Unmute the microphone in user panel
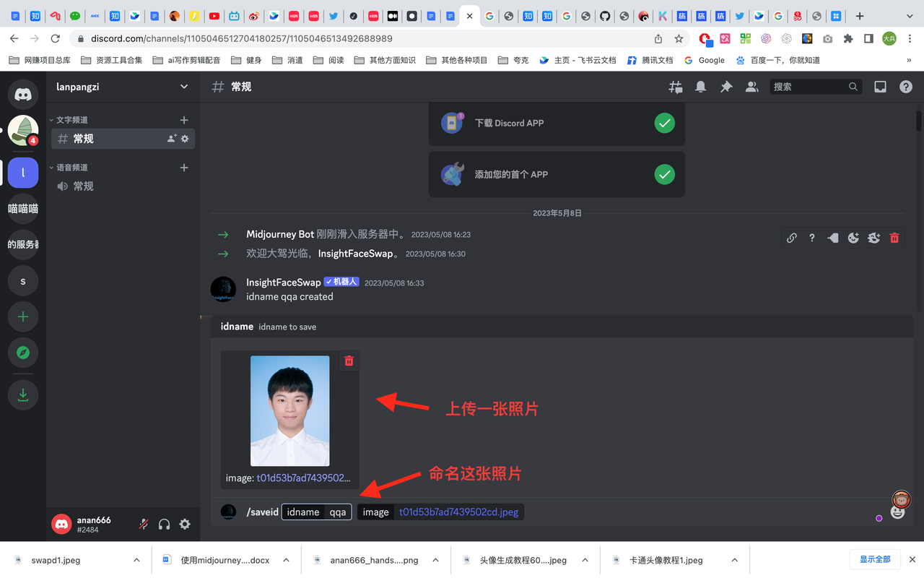Viewport: 924px width, 578px height. point(144,525)
